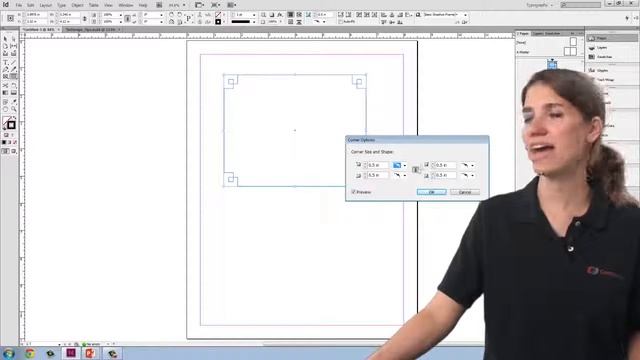Open the Type menu
Viewport: 640px width, 360px height.
62,5
